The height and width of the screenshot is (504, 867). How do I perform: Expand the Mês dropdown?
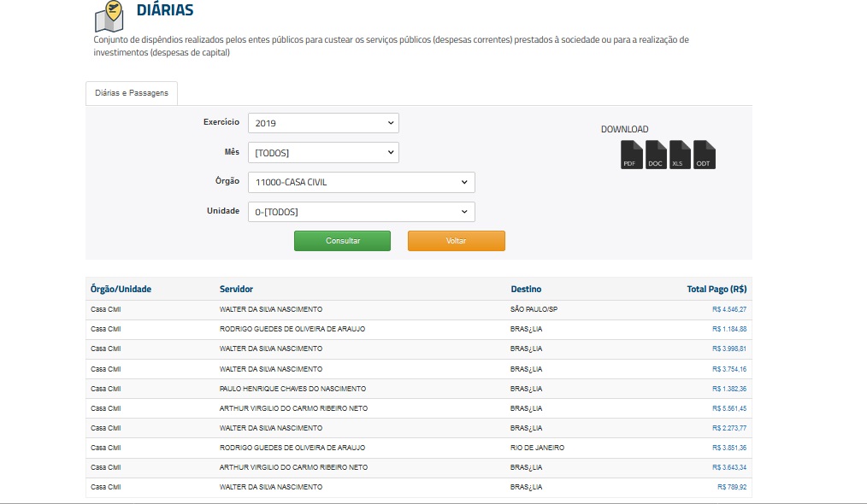[x=323, y=153]
